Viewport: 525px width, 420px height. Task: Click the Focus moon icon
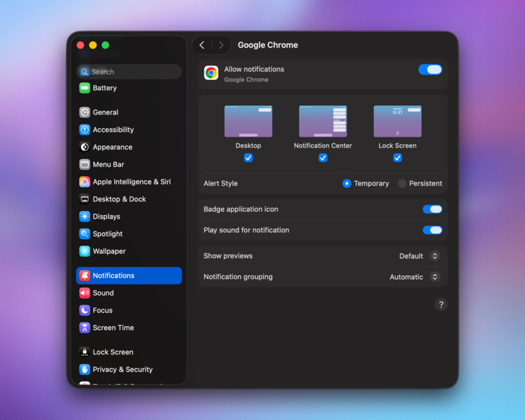pyautogui.click(x=84, y=310)
